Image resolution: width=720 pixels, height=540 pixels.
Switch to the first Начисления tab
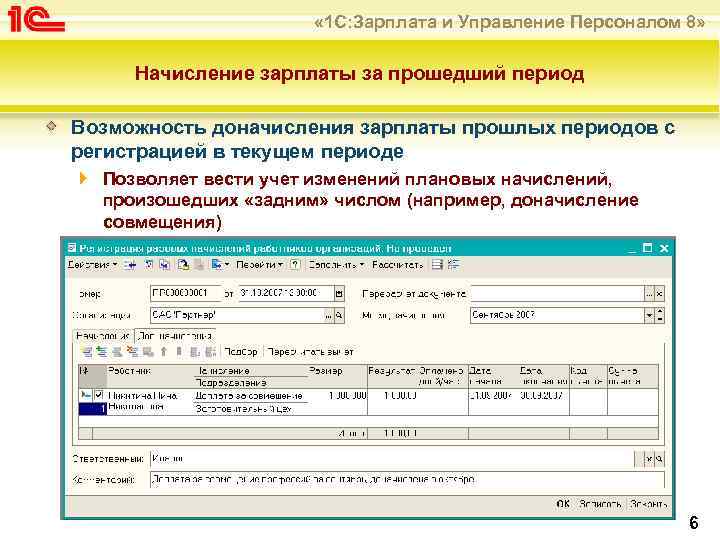click(x=103, y=336)
